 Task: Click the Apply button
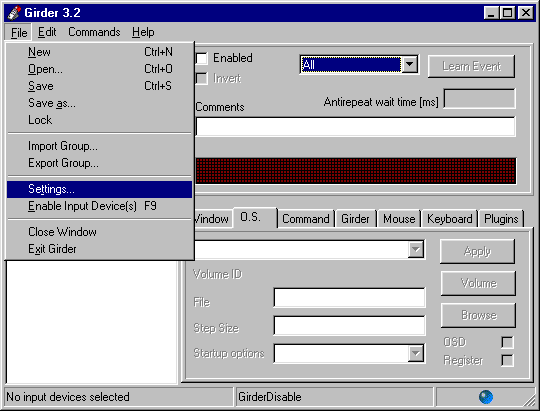tap(478, 251)
